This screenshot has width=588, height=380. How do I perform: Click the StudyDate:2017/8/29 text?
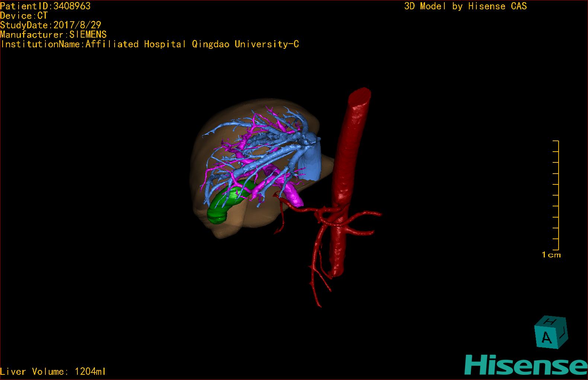(x=51, y=25)
